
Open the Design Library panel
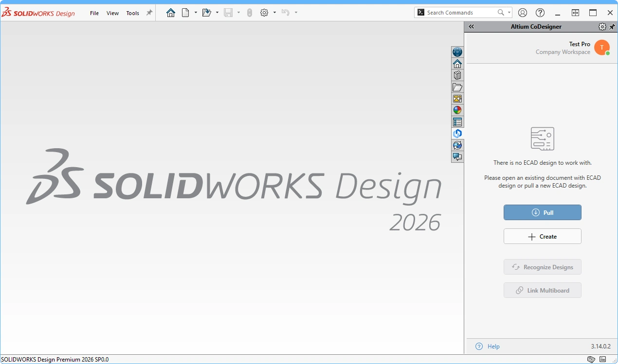pos(457,75)
